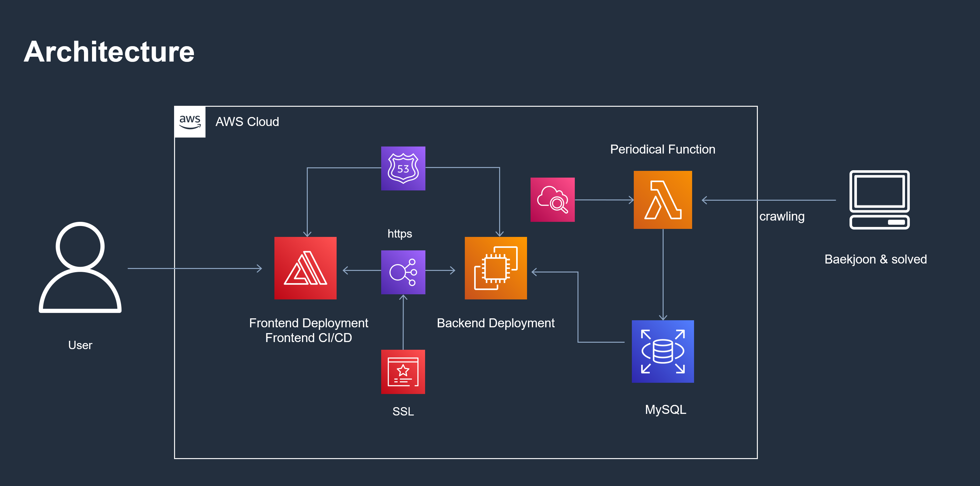Image resolution: width=980 pixels, height=486 pixels.
Task: Select the Elastic Load Balancing icon
Action: point(403,272)
